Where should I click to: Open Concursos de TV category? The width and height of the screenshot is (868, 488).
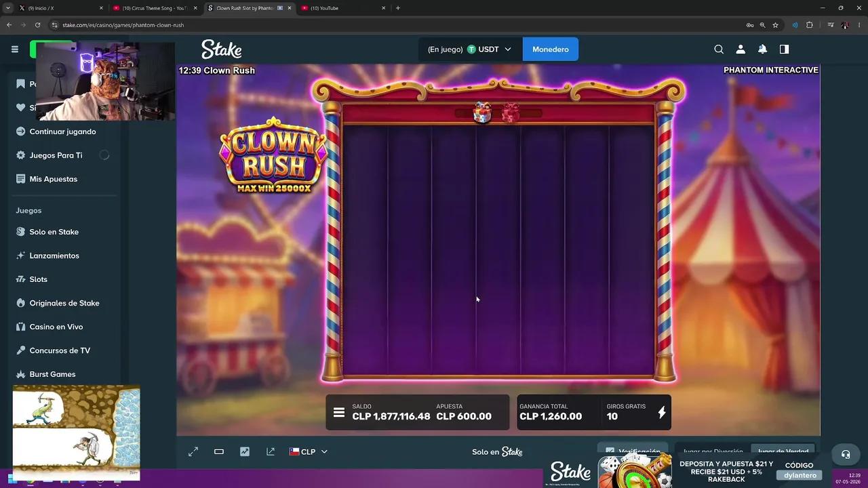[60, 350]
